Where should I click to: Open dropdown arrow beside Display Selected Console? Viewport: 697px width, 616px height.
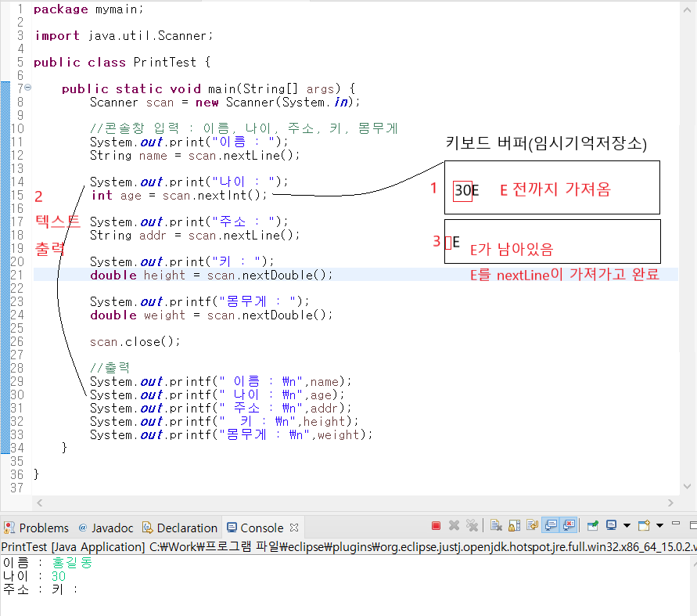pos(627,526)
